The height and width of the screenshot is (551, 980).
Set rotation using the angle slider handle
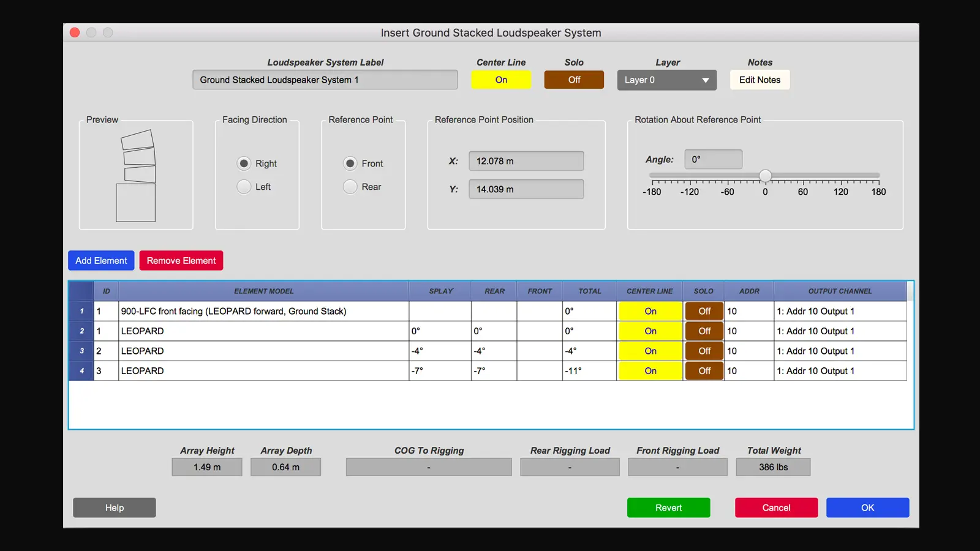click(765, 175)
